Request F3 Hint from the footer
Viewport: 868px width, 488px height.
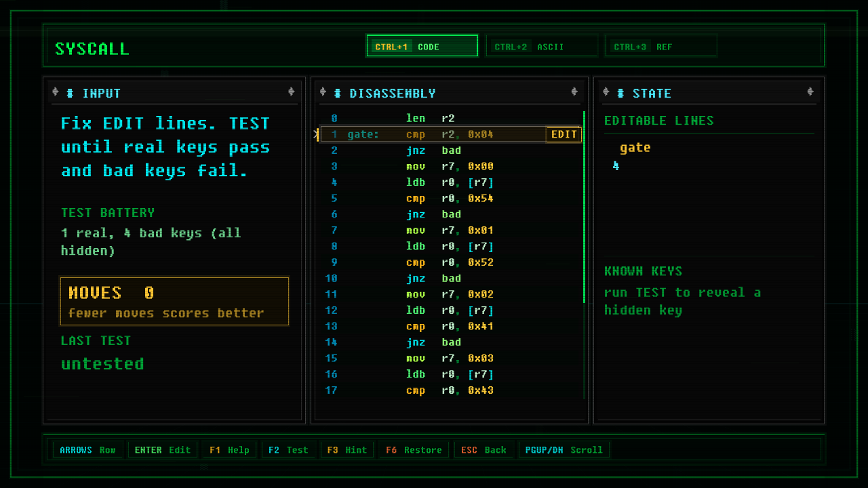tap(347, 450)
